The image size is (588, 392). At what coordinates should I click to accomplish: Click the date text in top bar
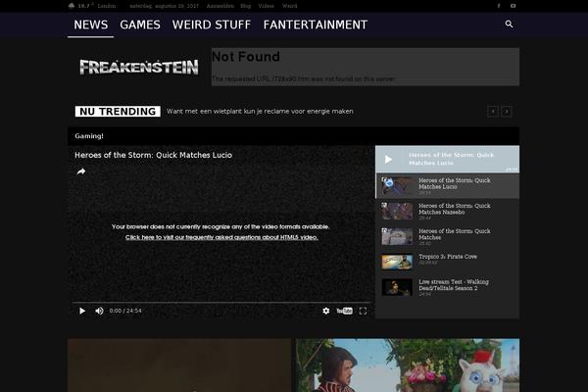point(165,6)
